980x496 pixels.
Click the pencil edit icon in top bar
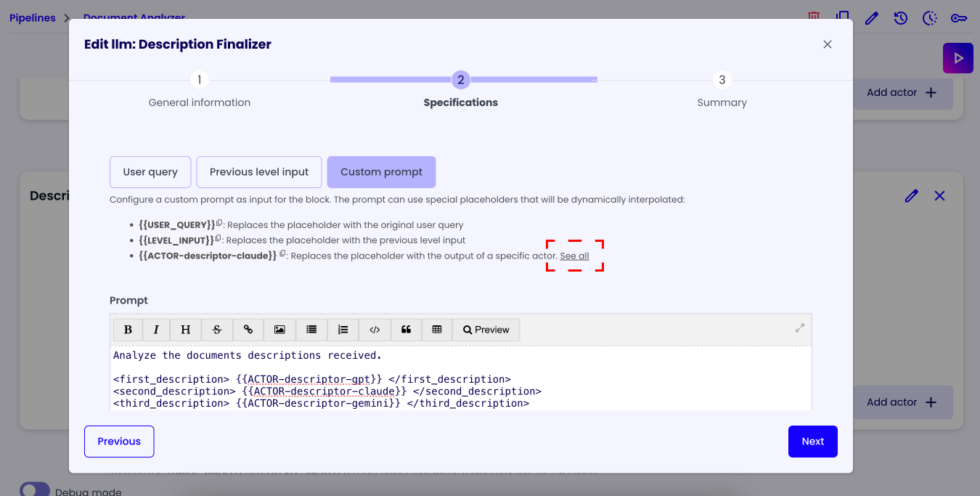[872, 18]
